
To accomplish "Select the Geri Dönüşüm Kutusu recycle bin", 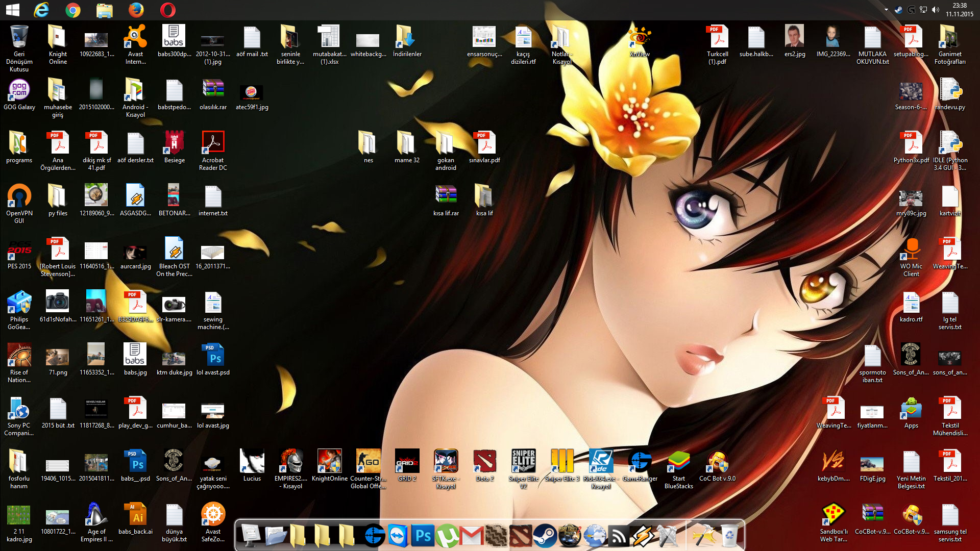I will coord(19,48).
